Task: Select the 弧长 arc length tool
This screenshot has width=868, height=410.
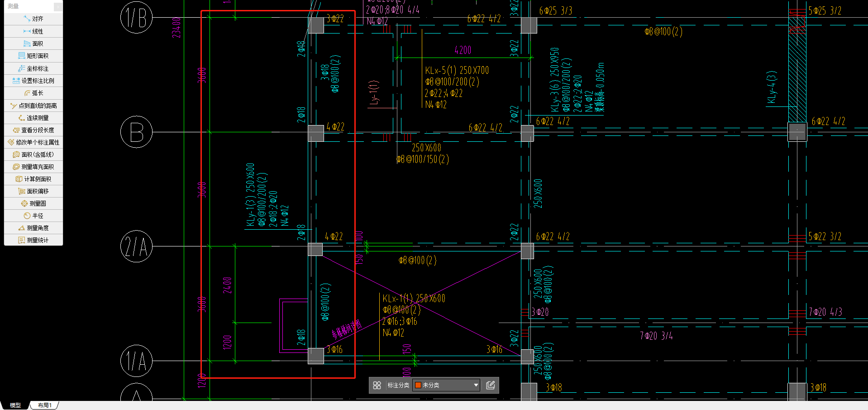Action: click(33, 93)
